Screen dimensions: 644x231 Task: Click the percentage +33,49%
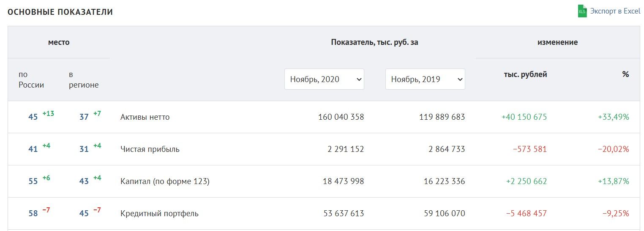[x=614, y=117]
